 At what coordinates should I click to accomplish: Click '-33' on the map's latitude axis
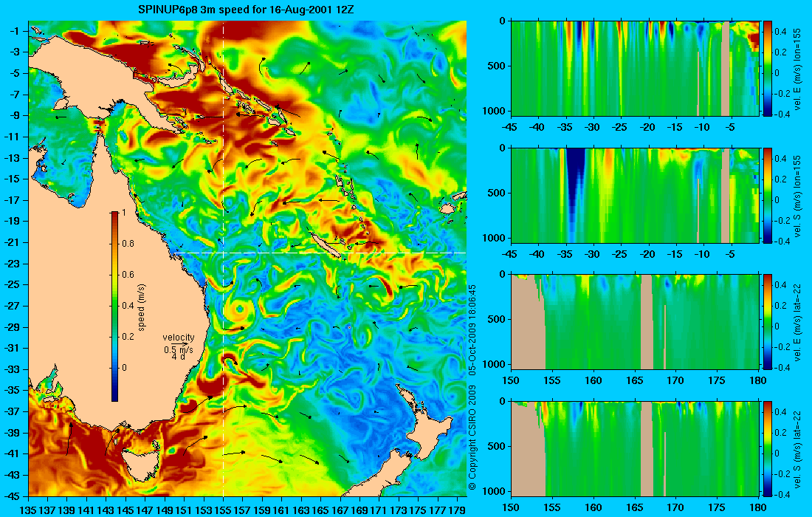[11, 369]
